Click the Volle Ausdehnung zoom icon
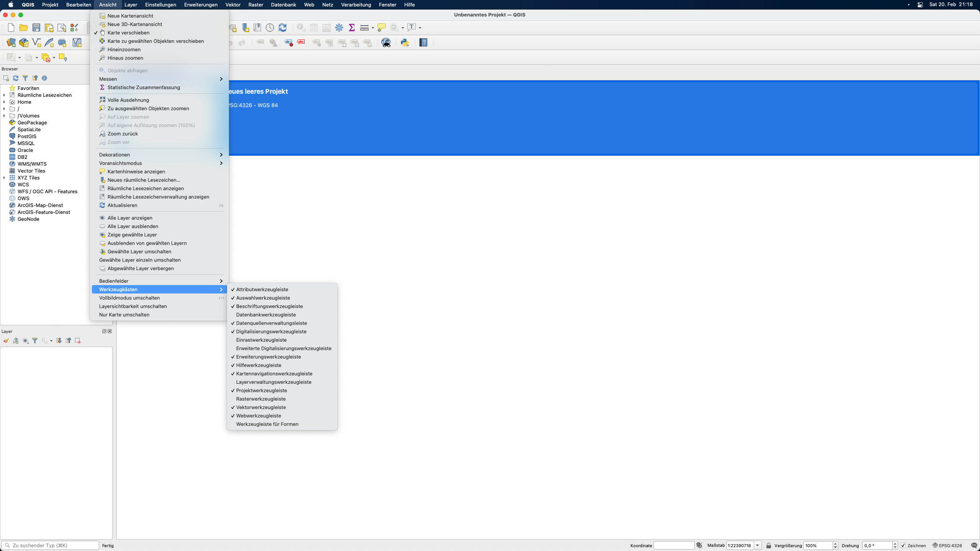The width and height of the screenshot is (980, 551). pyautogui.click(x=101, y=99)
